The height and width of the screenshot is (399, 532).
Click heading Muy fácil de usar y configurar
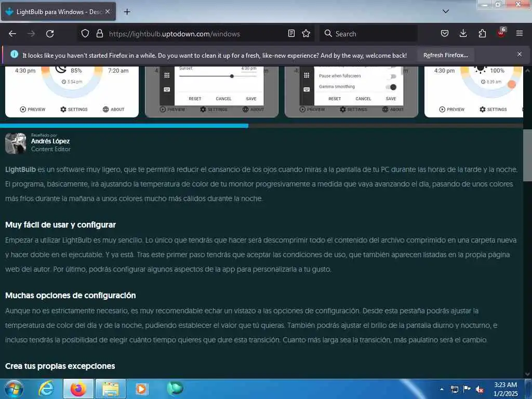[60, 224]
